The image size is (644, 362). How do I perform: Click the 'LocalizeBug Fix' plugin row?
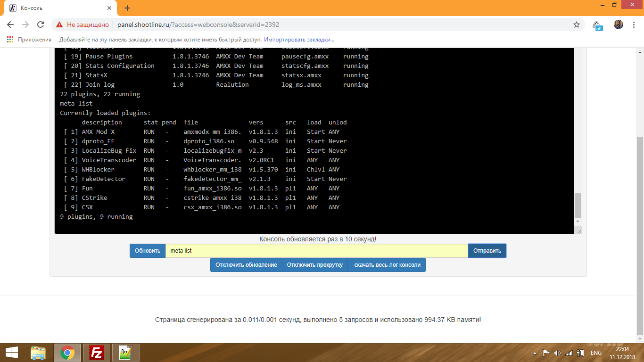(x=204, y=151)
